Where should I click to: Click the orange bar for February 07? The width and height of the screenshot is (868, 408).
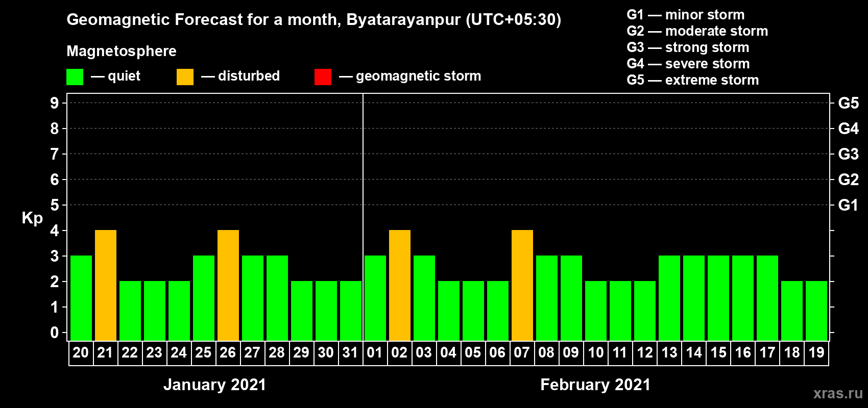click(x=522, y=285)
